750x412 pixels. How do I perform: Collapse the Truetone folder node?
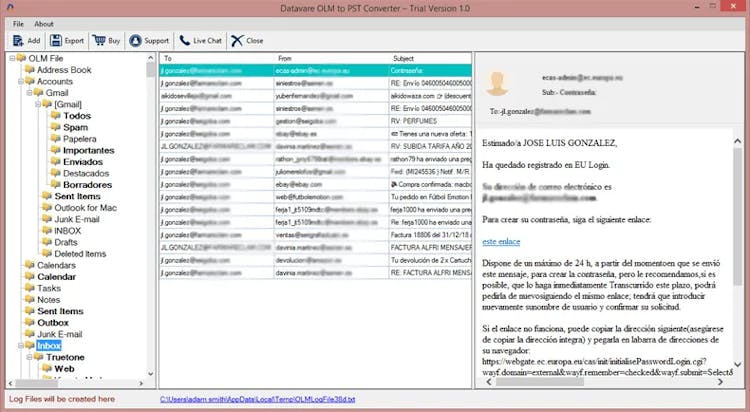pyautogui.click(x=29, y=356)
